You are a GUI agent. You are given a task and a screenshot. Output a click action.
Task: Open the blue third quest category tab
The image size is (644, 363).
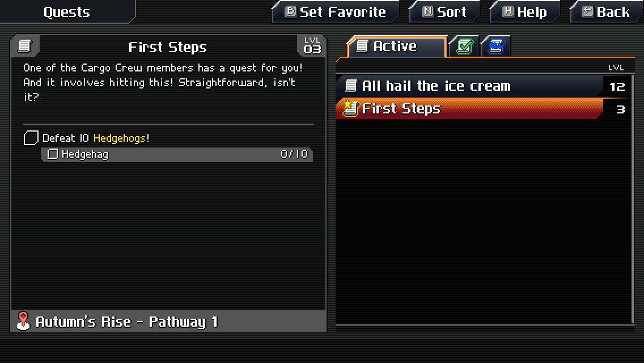coord(496,47)
